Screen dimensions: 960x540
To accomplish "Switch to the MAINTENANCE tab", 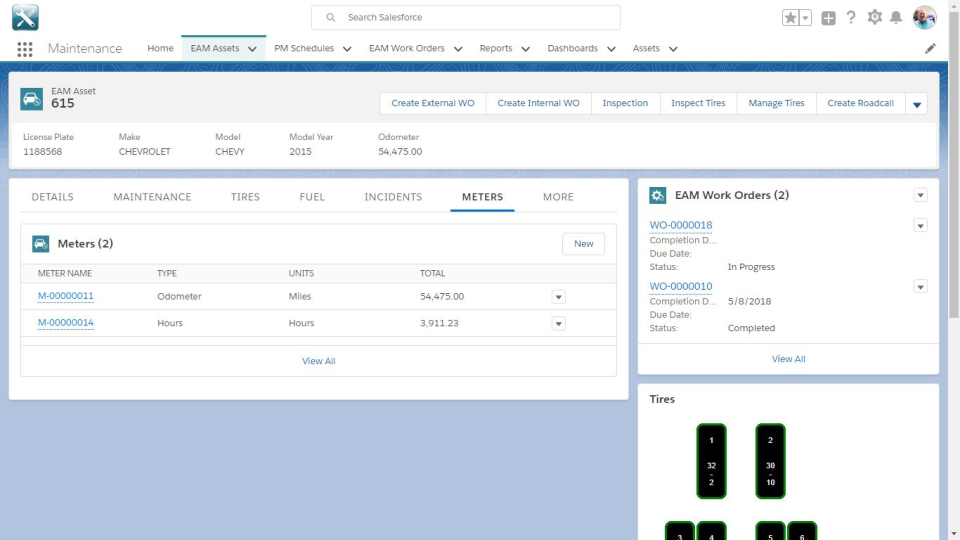I will (x=152, y=197).
